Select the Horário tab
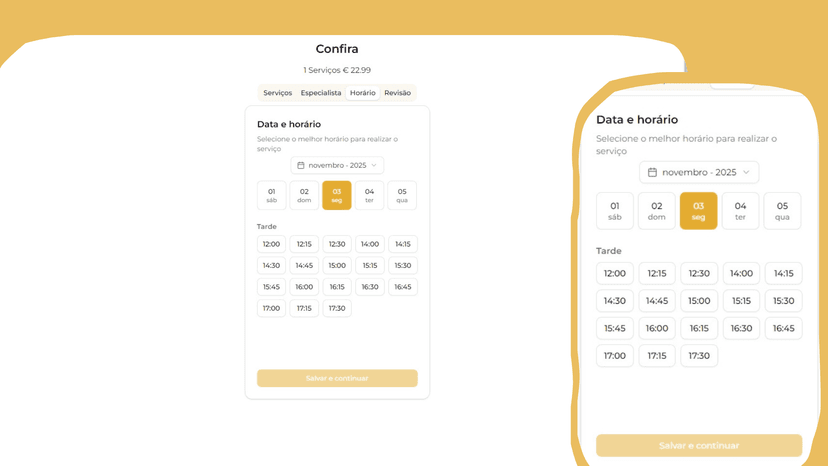 pos(362,93)
